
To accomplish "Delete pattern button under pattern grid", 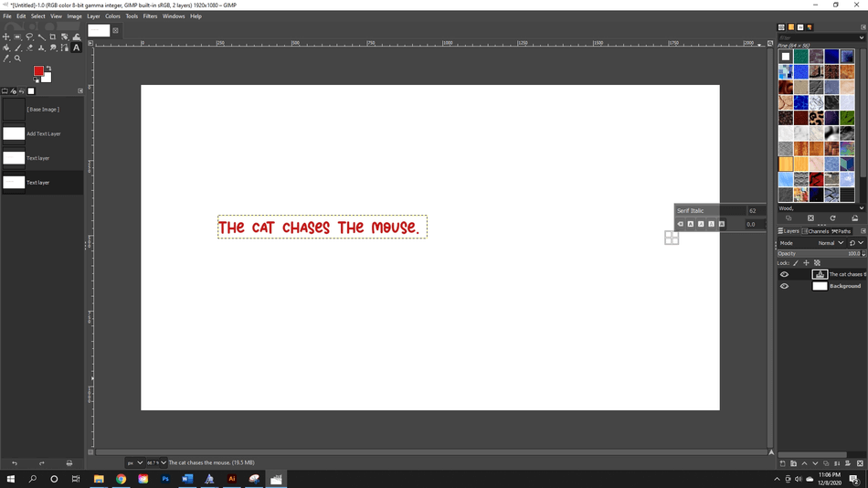I will coord(810,218).
